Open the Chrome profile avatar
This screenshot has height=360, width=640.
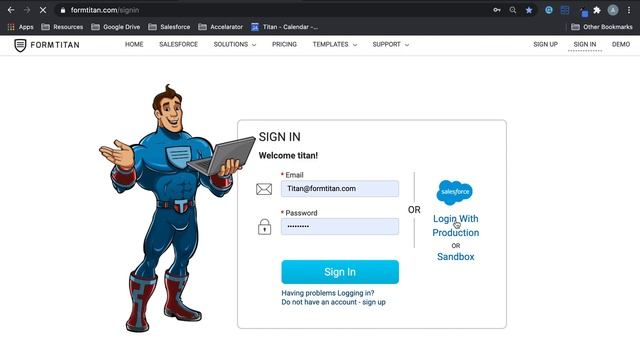pos(613,10)
